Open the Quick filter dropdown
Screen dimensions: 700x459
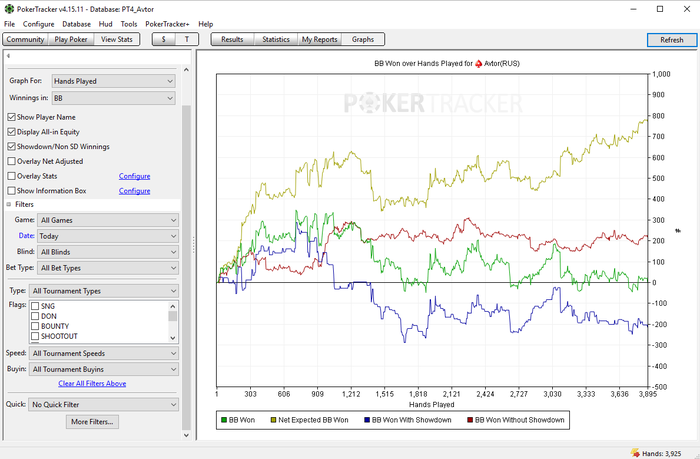(x=103, y=405)
